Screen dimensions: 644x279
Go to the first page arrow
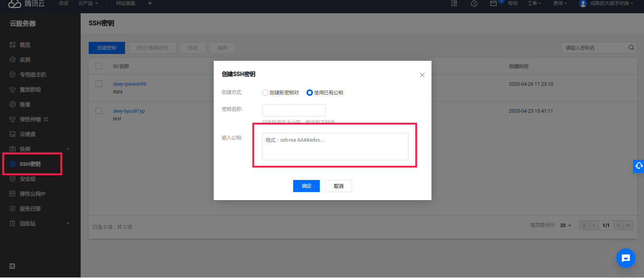pyautogui.click(x=584, y=225)
